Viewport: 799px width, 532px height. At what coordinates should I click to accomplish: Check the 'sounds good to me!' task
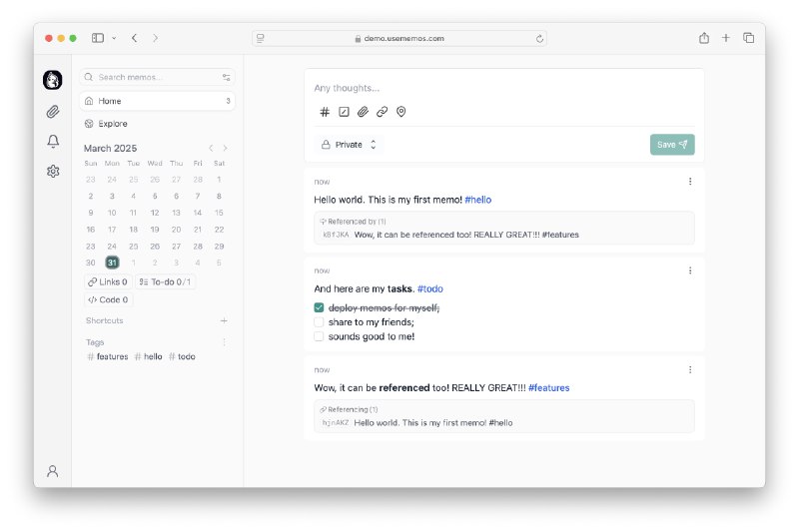320,336
